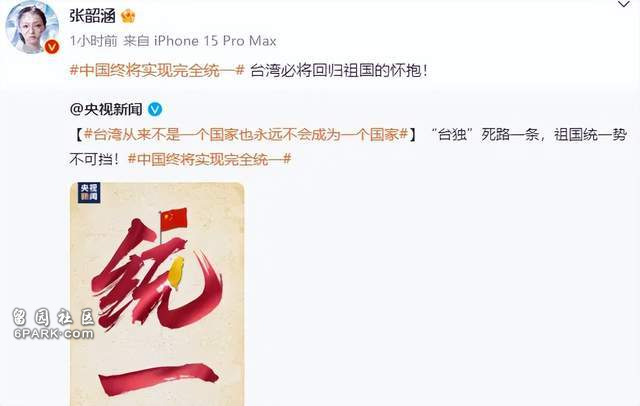Click the text 台湾必将回归祖国的怀抱

tap(339, 70)
